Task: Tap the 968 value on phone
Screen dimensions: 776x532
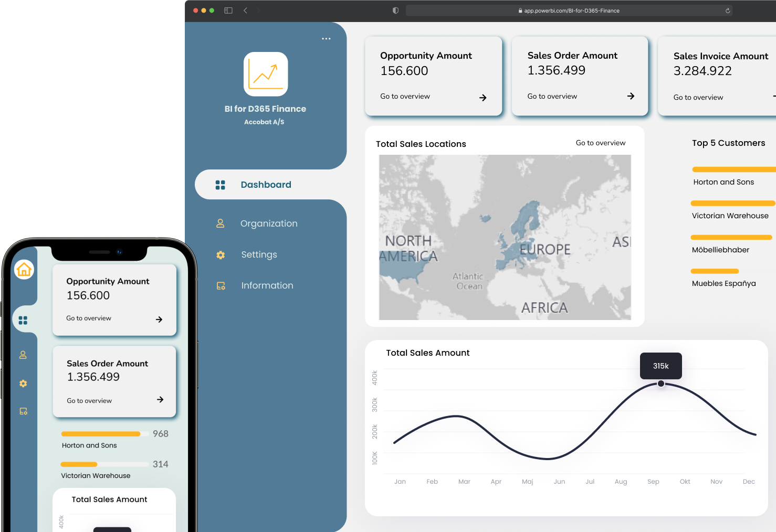Action: [x=161, y=434]
